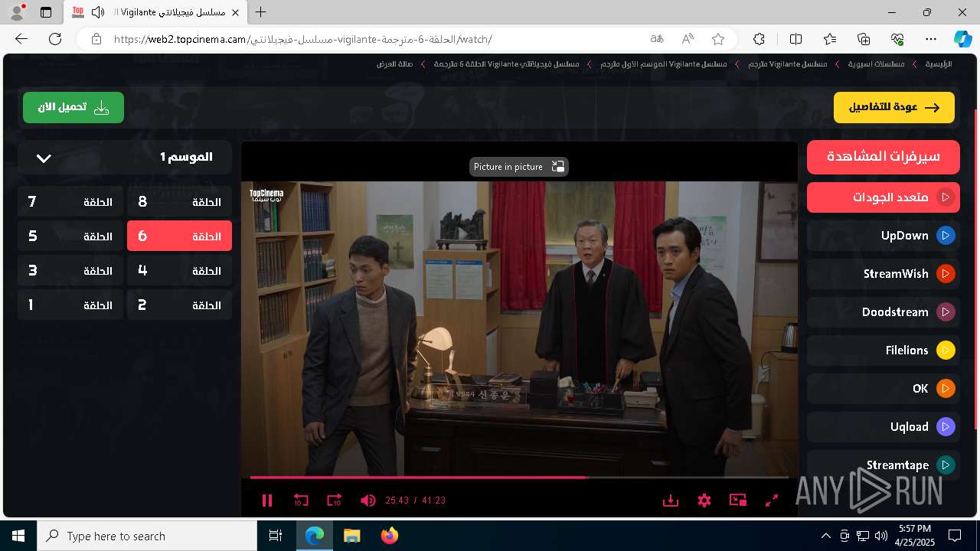
Task: Open Vigilante الموسم الاول breadcrumb
Action: [664, 64]
